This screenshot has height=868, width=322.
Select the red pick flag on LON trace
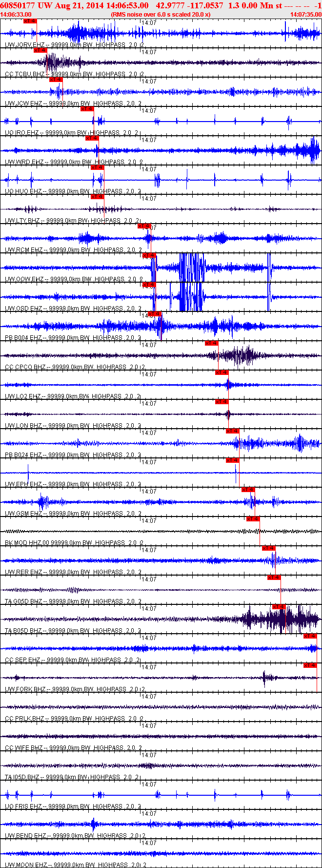point(222,402)
